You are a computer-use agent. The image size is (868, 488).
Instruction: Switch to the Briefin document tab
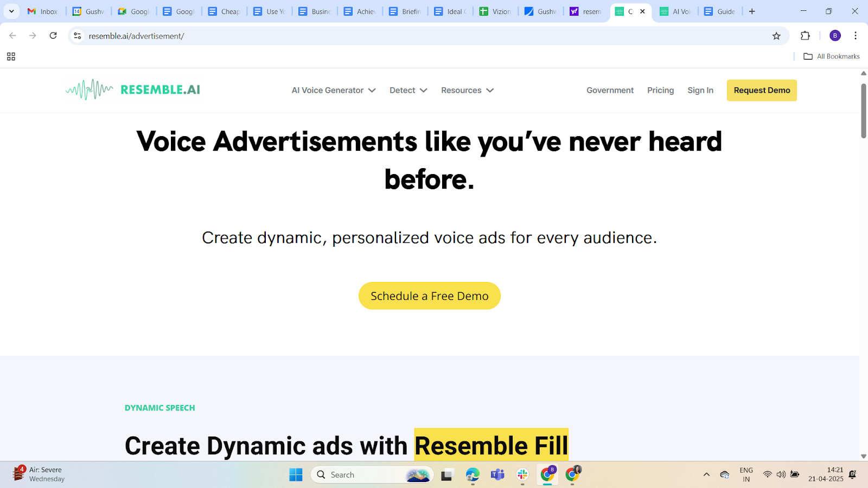click(x=405, y=11)
